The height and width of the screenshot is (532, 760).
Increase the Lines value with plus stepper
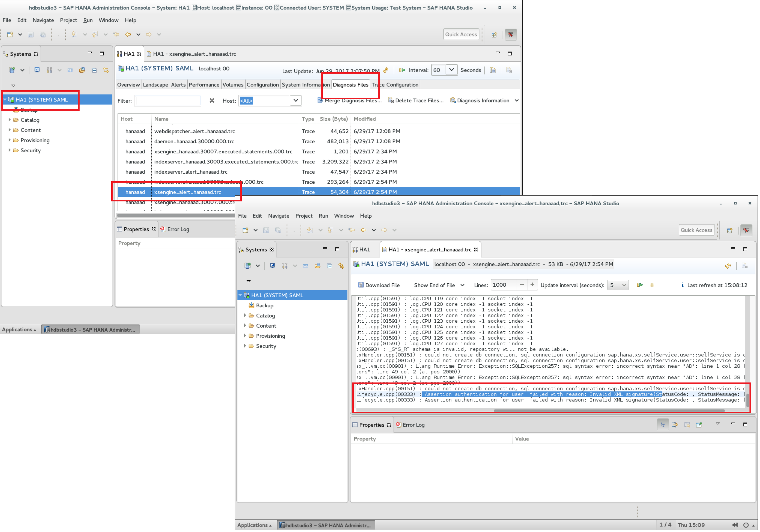click(x=532, y=285)
